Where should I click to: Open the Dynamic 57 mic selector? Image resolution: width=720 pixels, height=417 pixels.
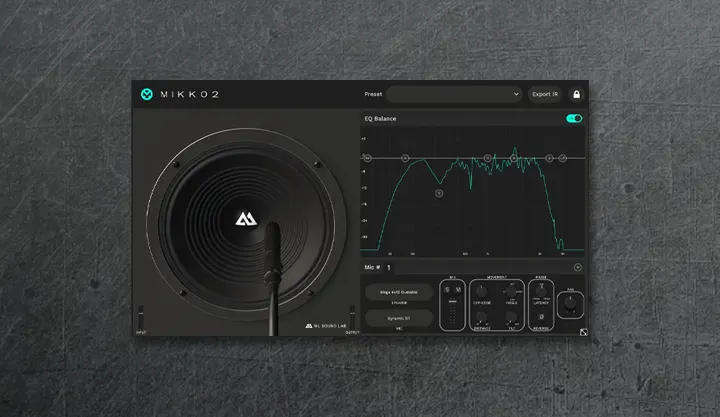click(x=399, y=319)
